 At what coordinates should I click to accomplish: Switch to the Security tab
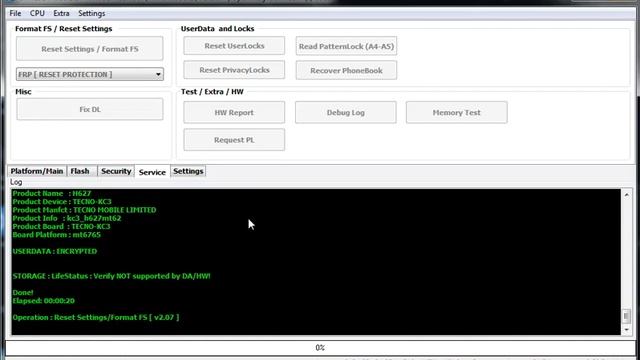click(116, 171)
